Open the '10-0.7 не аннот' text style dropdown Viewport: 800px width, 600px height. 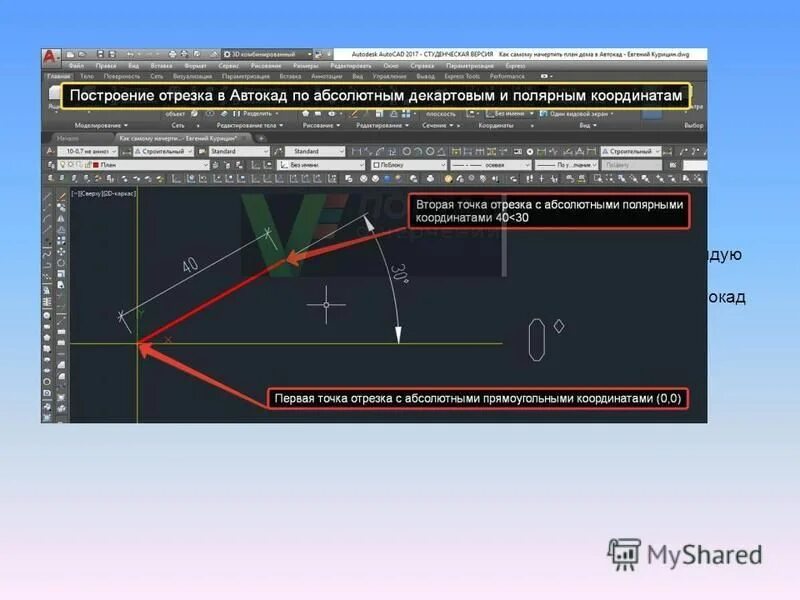pyautogui.click(x=88, y=152)
